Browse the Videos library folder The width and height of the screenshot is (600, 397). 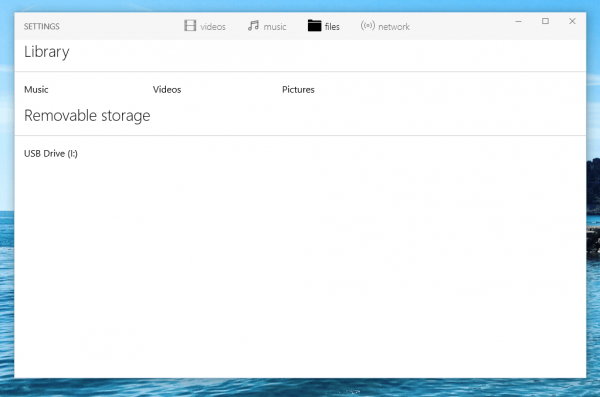[x=167, y=90]
